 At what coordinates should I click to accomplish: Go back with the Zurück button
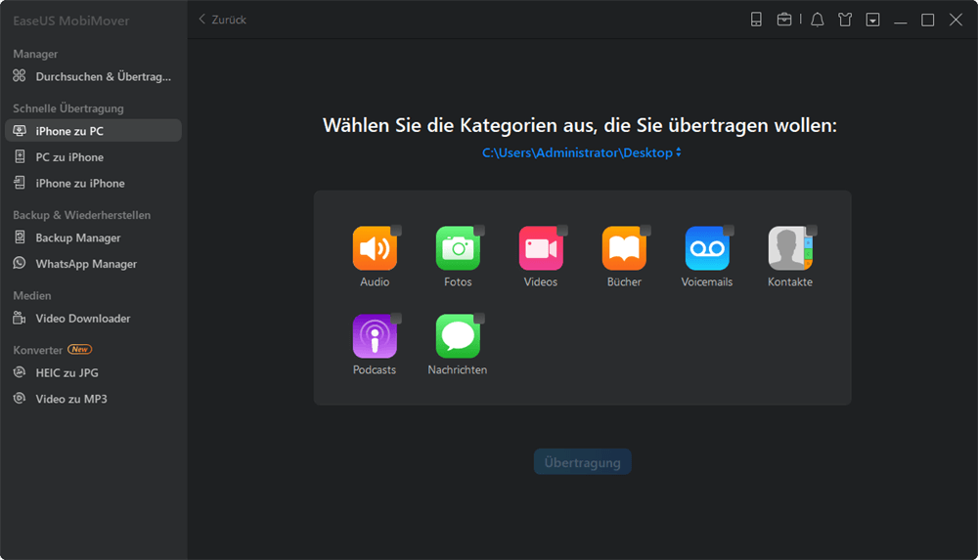click(223, 20)
